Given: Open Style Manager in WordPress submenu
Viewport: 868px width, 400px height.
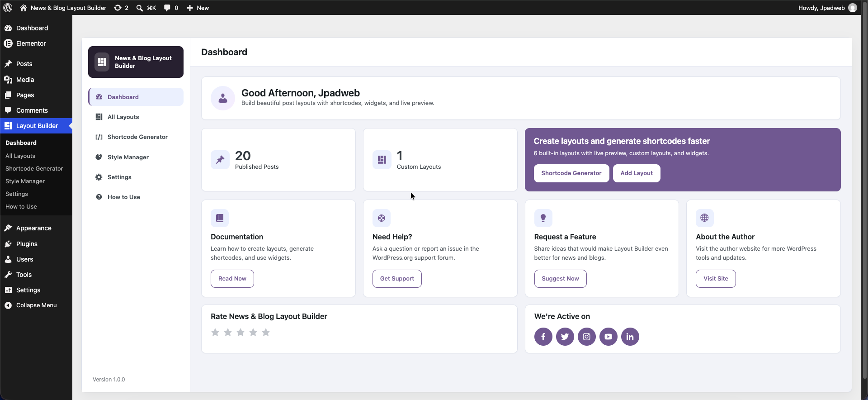Looking at the screenshot, I should click(25, 181).
